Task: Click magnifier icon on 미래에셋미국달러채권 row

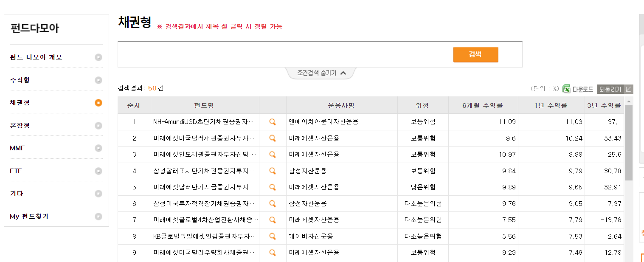Action: [273, 138]
